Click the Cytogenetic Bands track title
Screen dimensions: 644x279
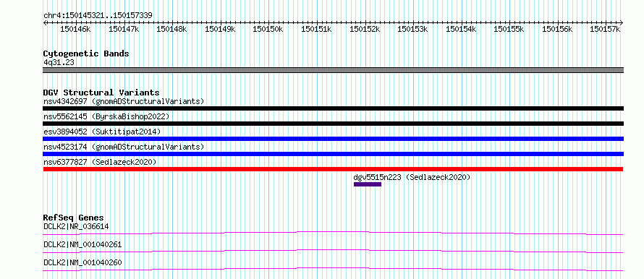click(x=86, y=53)
